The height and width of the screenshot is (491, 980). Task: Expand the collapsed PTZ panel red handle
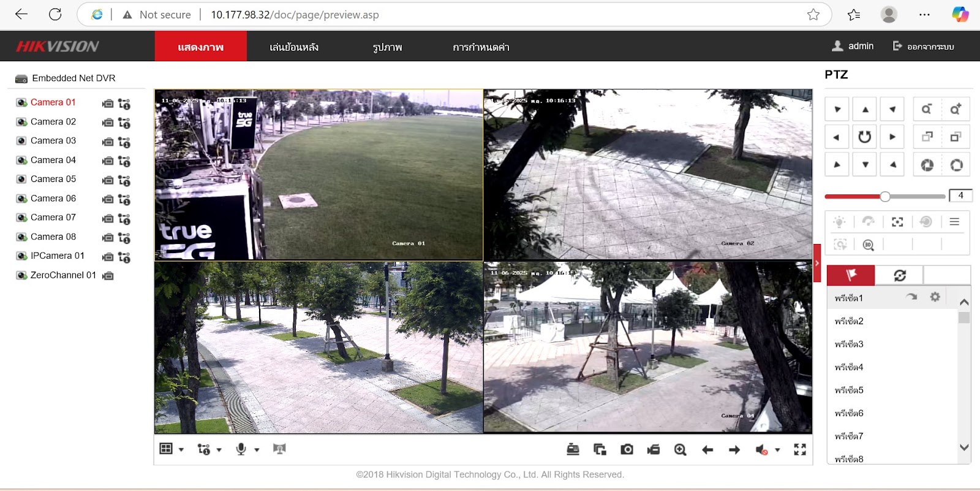(817, 263)
